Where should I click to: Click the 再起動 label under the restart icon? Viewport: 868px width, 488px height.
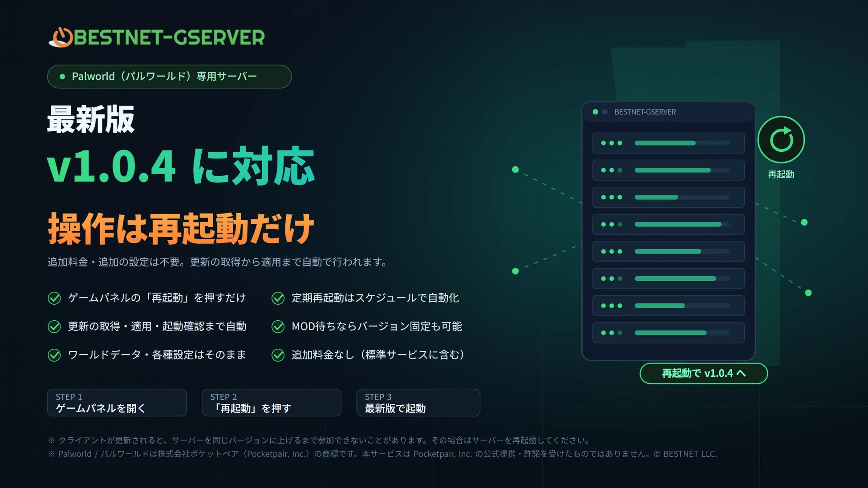(781, 174)
